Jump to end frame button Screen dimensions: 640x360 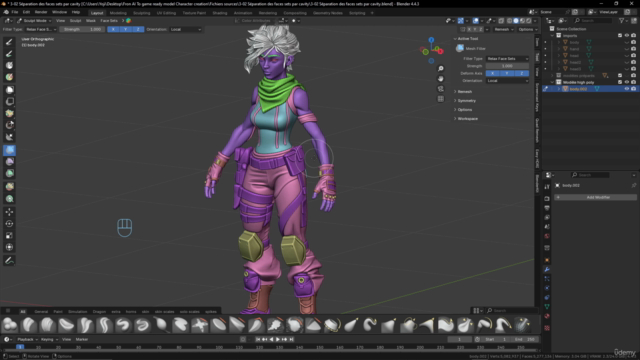pyautogui.click(x=291, y=339)
